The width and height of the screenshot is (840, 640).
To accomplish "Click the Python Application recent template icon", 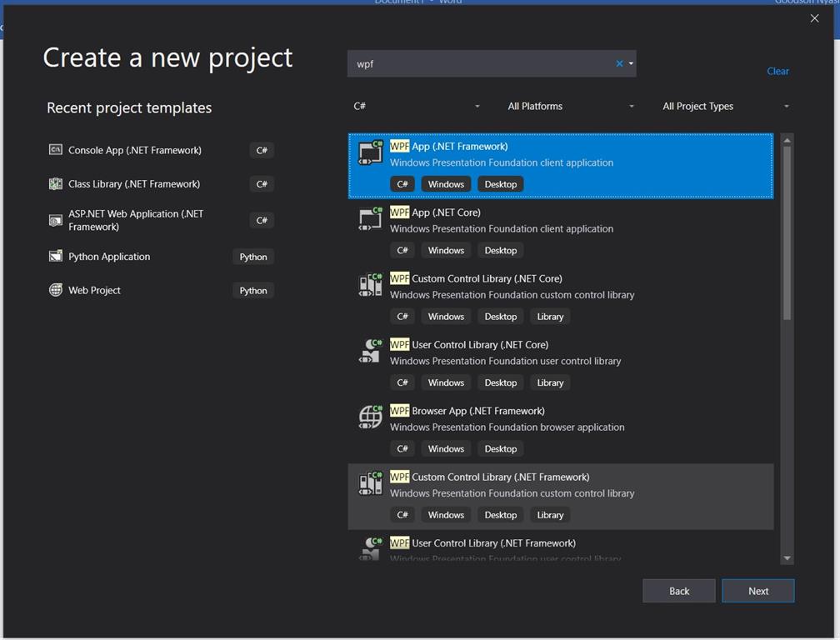I will point(55,256).
